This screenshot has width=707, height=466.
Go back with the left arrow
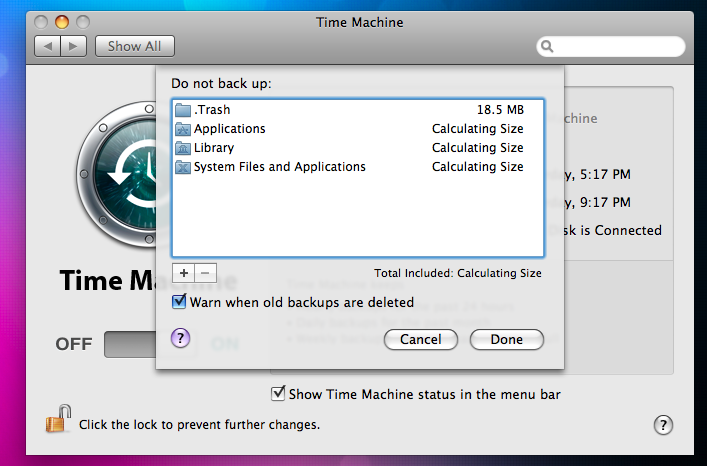[47, 46]
